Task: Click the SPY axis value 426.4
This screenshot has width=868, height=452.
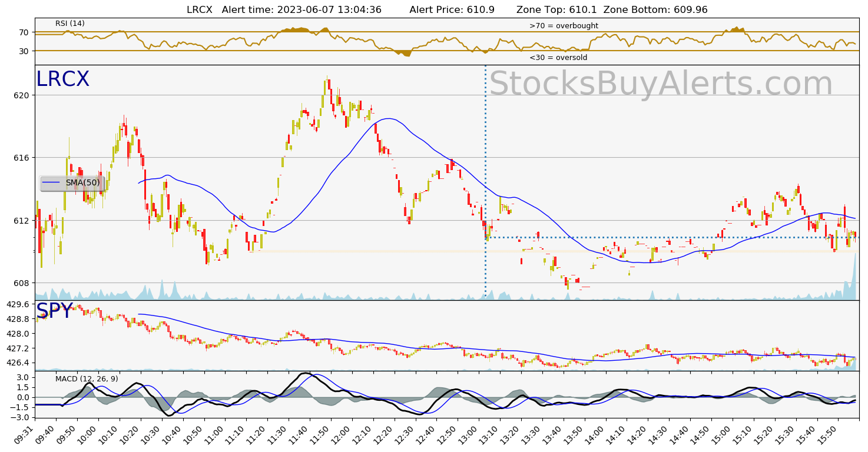Action: (18, 363)
